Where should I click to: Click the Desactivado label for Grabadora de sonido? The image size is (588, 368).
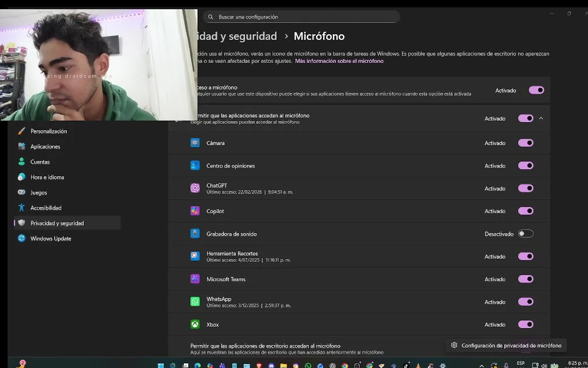(499, 234)
